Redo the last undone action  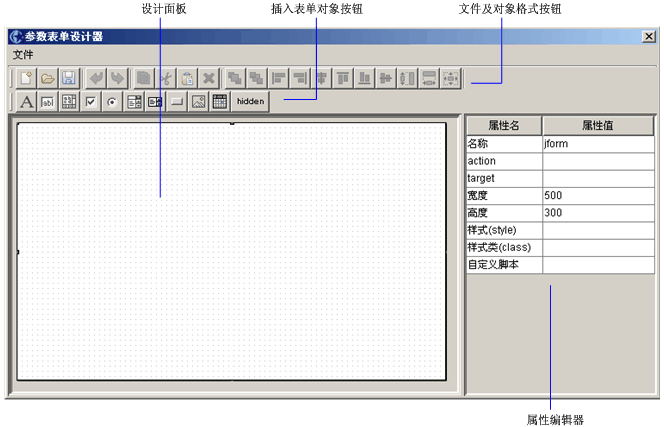(117, 78)
